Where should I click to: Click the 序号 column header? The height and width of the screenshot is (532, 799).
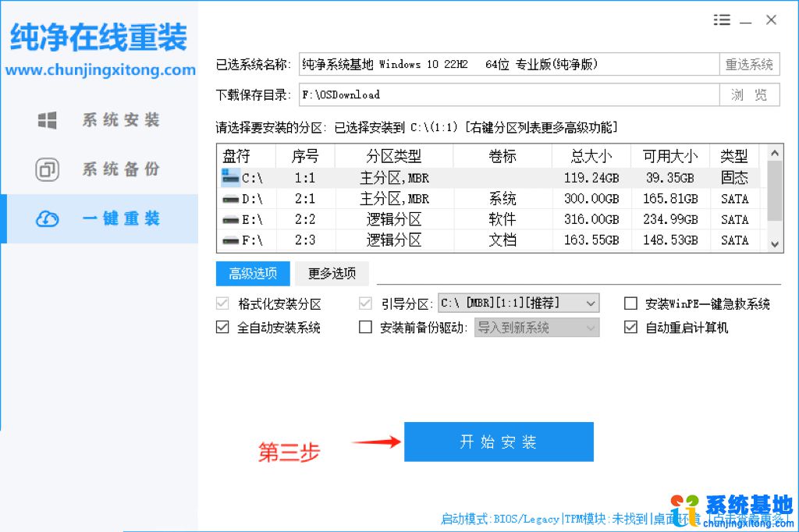[305, 156]
